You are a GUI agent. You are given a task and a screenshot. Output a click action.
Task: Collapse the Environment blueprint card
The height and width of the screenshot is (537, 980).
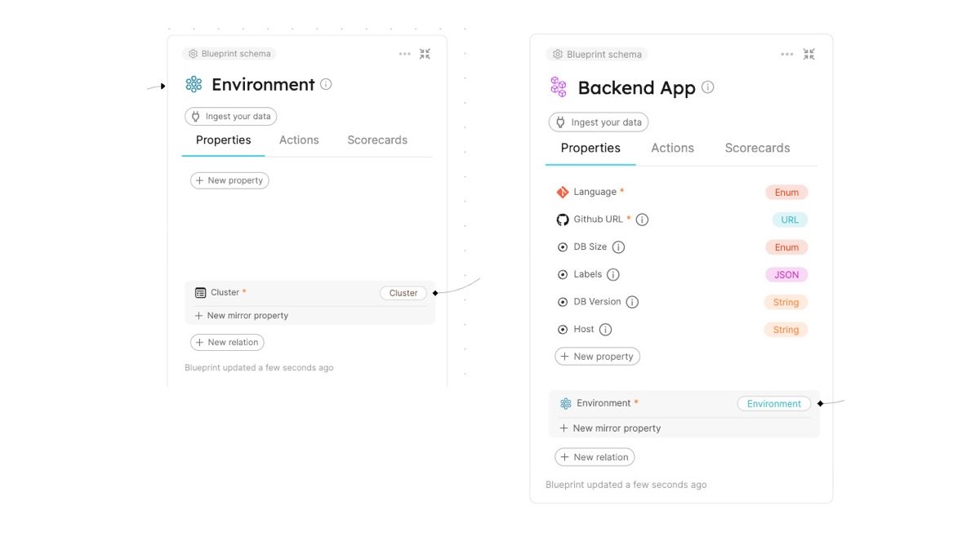click(x=425, y=54)
